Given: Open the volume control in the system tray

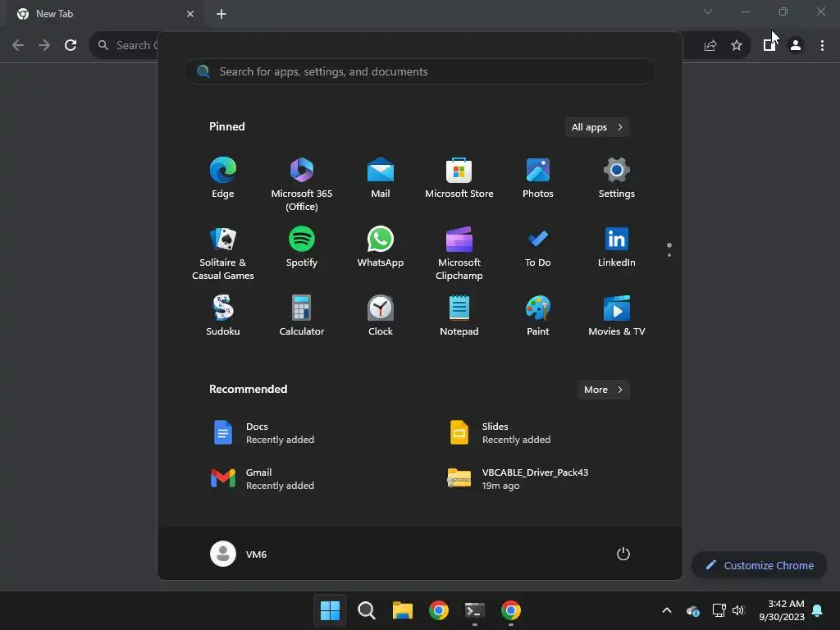Looking at the screenshot, I should [x=739, y=610].
